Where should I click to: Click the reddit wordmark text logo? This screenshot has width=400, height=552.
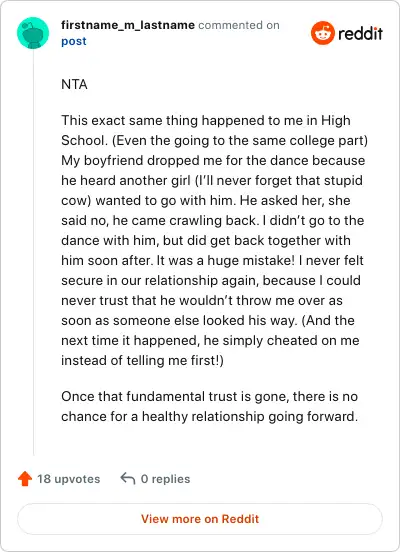tap(360, 33)
